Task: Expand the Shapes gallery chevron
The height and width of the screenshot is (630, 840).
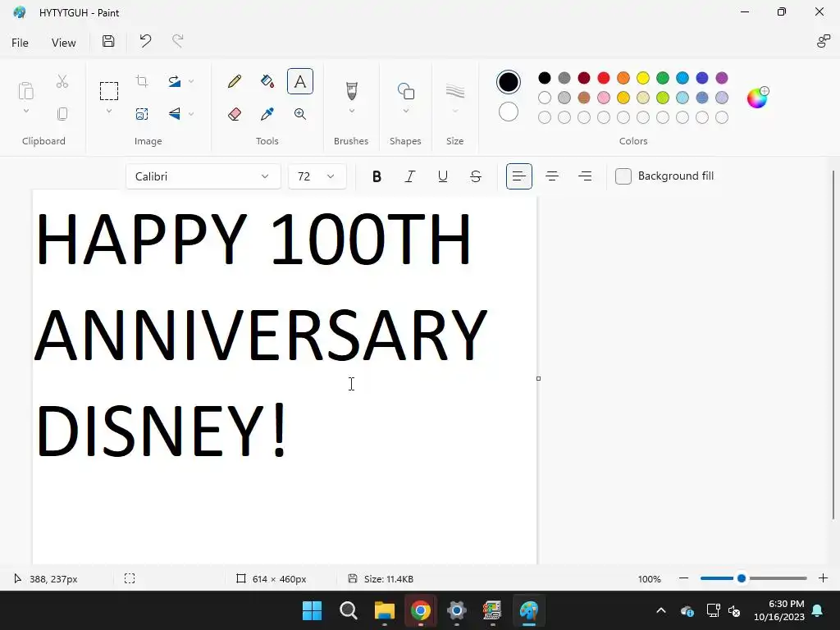Action: coord(405,111)
